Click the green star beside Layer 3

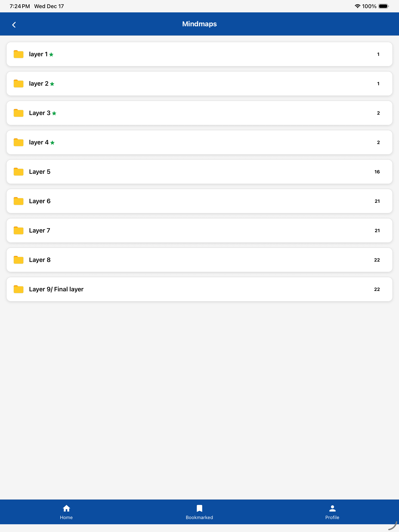[x=54, y=113]
